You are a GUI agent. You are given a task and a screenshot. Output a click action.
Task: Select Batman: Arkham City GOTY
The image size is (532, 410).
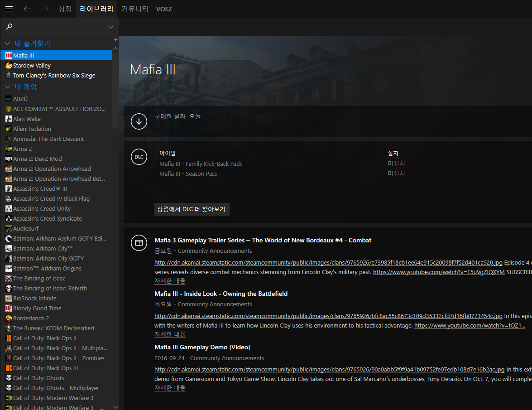56,259
